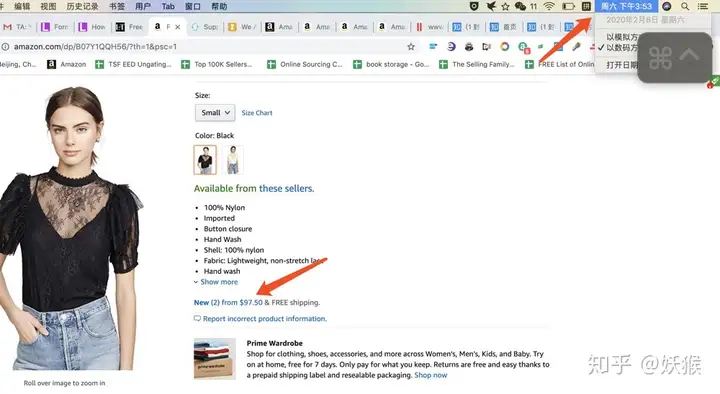Image resolution: width=720 pixels, height=394 pixels.
Task: Open the Size Chart link
Action: click(257, 113)
